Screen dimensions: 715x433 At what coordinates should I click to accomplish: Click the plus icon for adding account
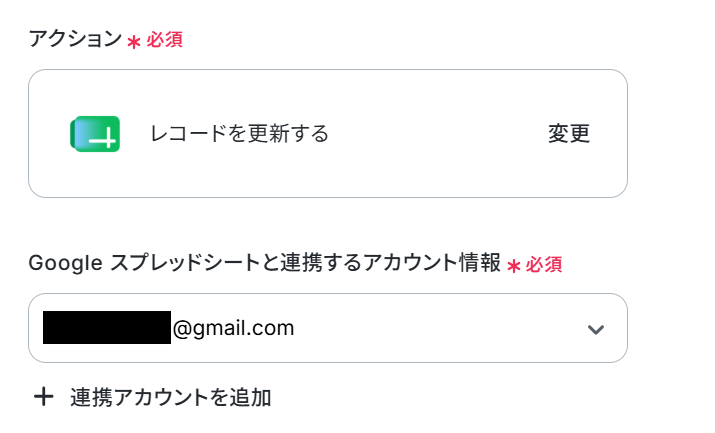click(x=44, y=397)
